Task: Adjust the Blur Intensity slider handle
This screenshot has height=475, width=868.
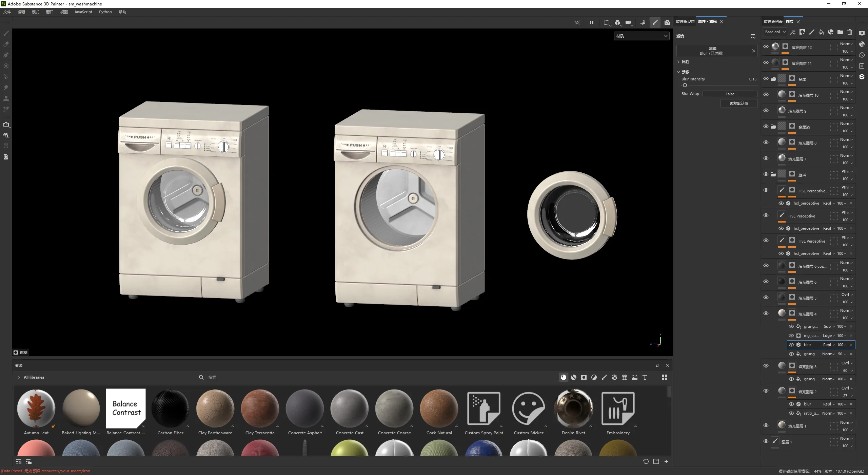Action: point(685,85)
